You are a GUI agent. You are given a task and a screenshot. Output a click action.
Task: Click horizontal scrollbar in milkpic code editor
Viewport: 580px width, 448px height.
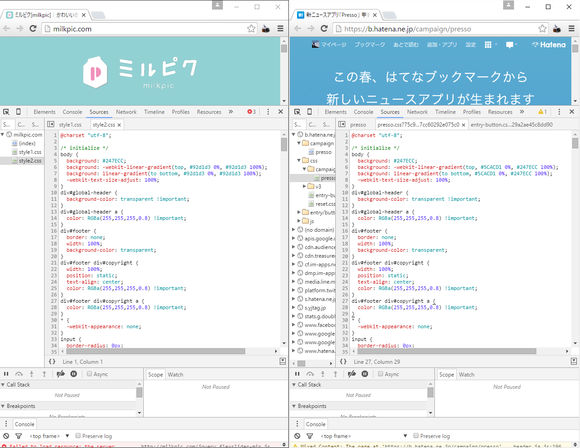156,351
